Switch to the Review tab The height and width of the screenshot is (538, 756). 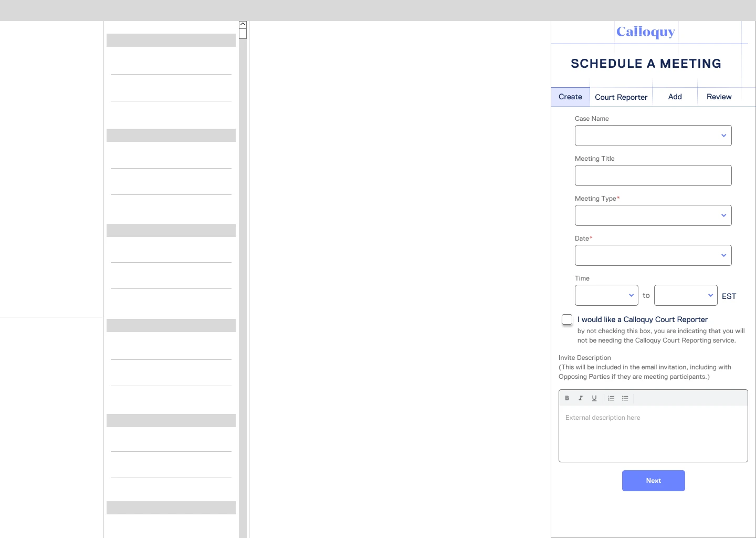click(x=719, y=97)
